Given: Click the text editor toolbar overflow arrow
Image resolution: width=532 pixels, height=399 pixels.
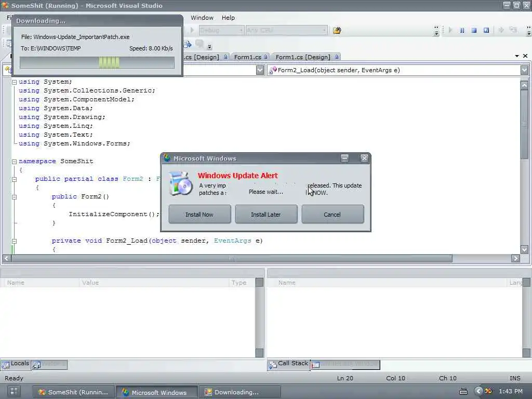Looking at the screenshot, I should tap(209, 46).
